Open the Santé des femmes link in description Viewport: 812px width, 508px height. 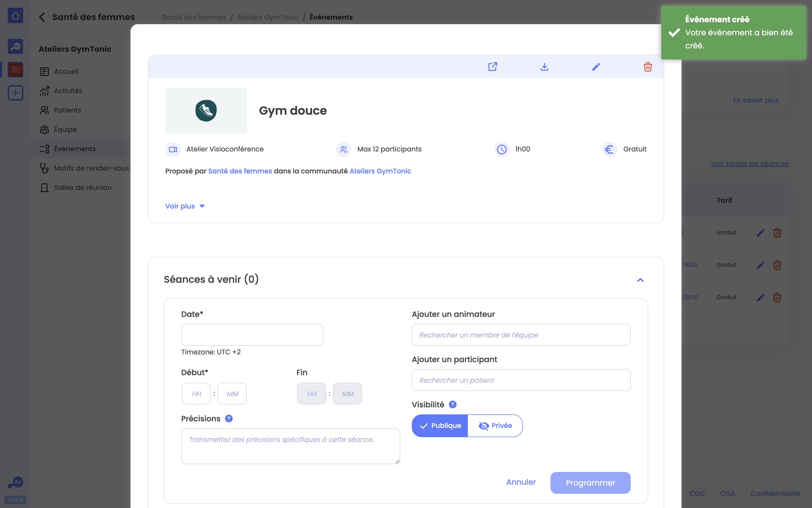(x=240, y=171)
